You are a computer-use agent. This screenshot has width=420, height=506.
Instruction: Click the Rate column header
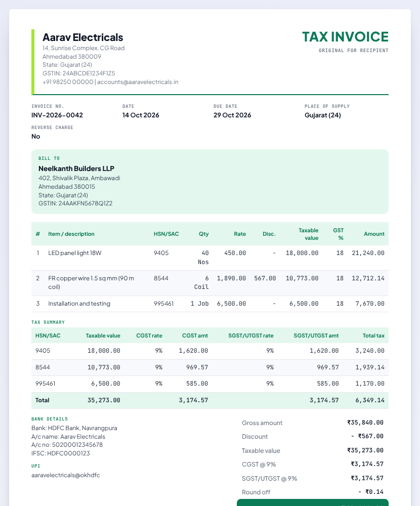(240, 234)
